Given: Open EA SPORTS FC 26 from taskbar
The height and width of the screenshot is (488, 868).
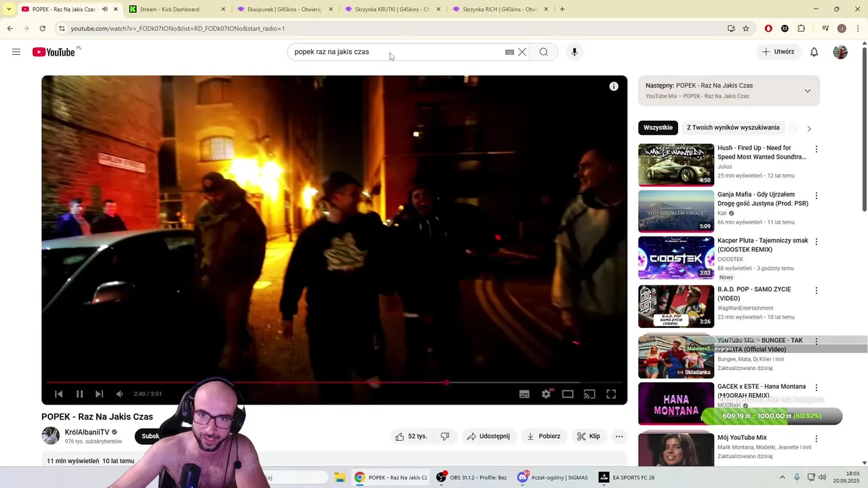Looking at the screenshot, I should coord(627,477).
